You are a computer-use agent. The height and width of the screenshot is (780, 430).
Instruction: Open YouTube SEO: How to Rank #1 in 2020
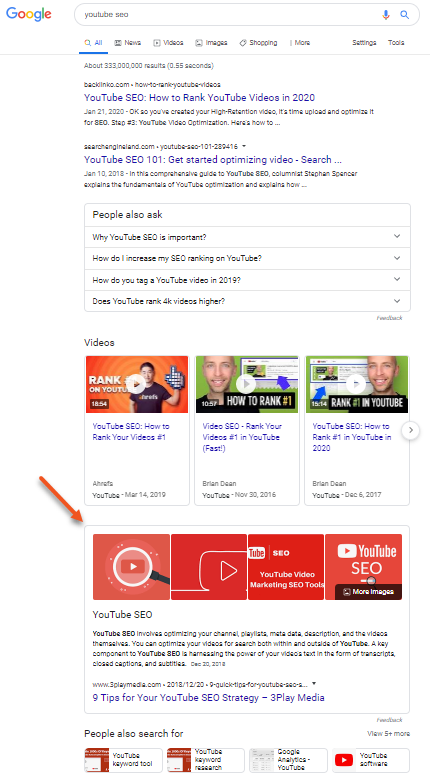tap(351, 437)
